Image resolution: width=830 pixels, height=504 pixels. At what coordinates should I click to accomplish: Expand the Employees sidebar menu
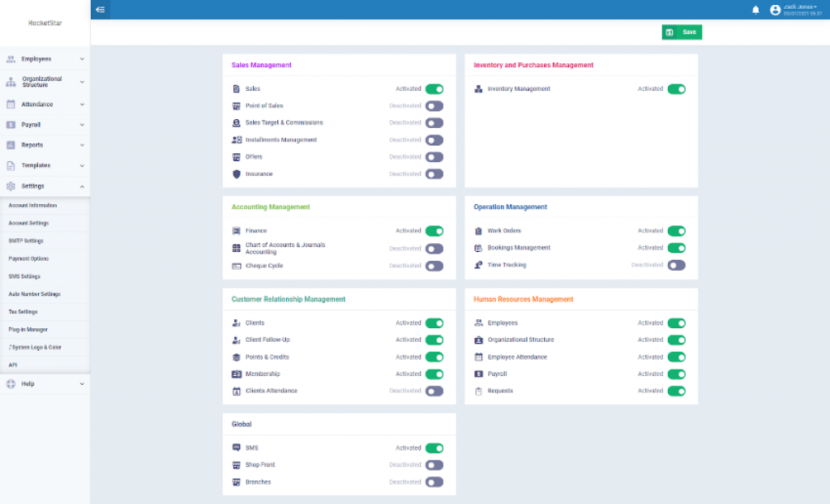45,59
